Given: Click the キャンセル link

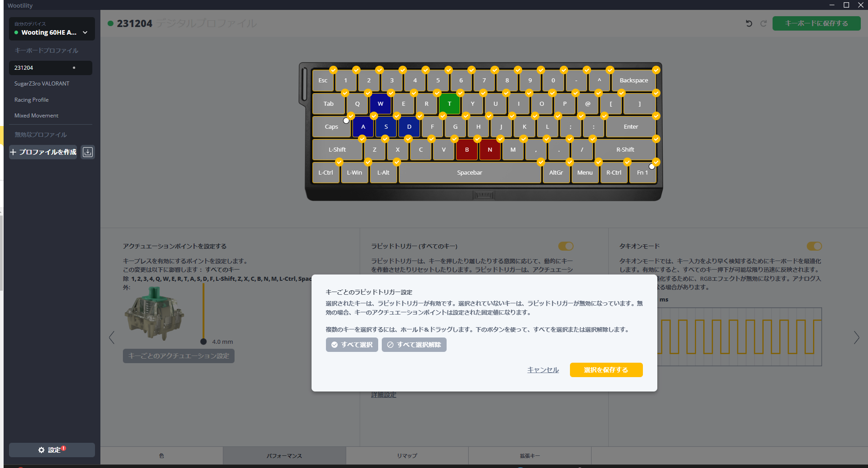Looking at the screenshot, I should [543, 370].
